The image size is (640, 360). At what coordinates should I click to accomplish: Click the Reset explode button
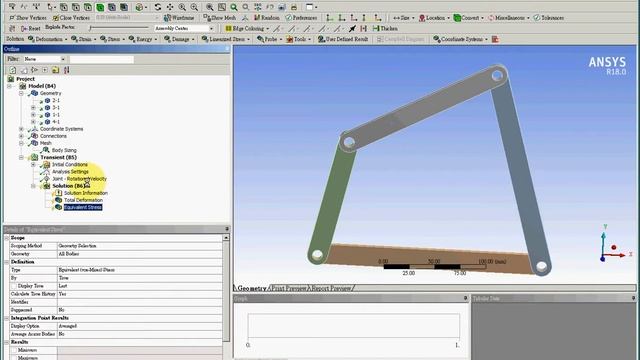tap(30, 29)
